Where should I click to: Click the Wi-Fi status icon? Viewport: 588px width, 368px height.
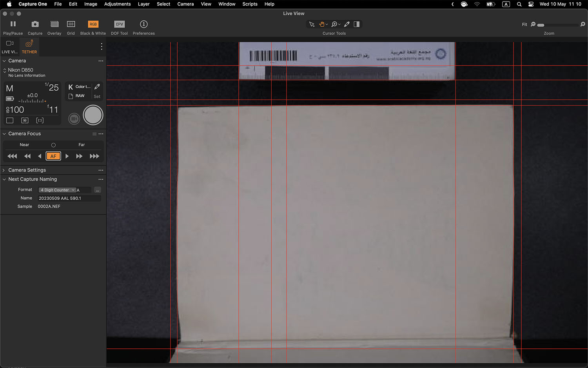pos(477,4)
